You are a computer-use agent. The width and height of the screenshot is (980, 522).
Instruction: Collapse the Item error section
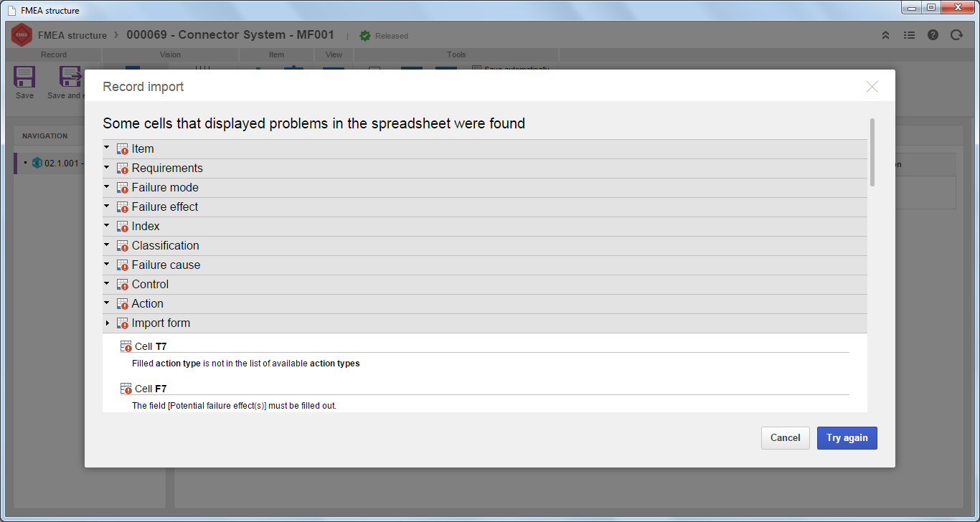(x=107, y=148)
